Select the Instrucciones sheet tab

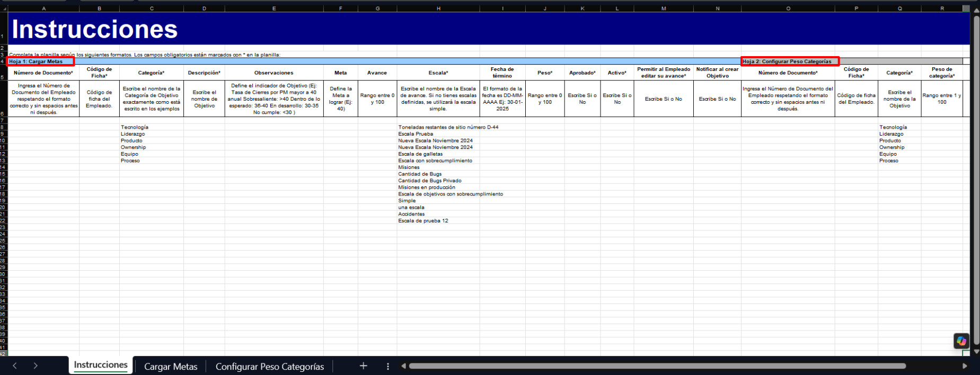coord(101,365)
